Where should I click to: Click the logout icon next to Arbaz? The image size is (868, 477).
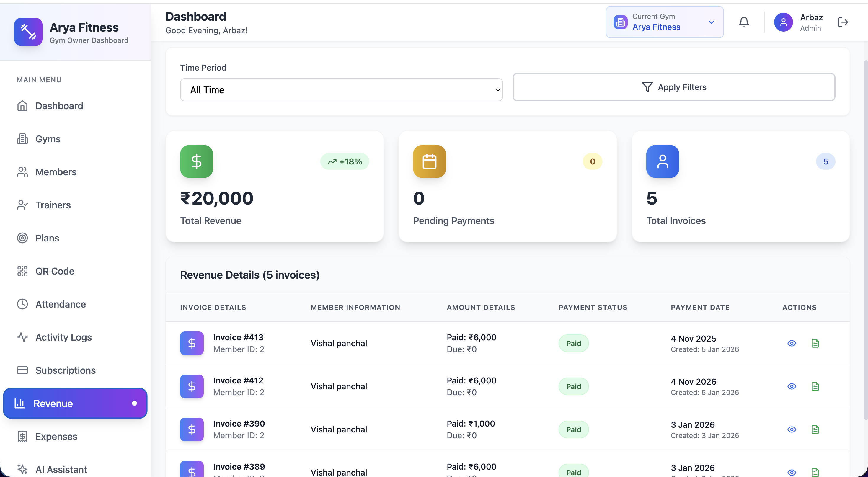point(843,22)
